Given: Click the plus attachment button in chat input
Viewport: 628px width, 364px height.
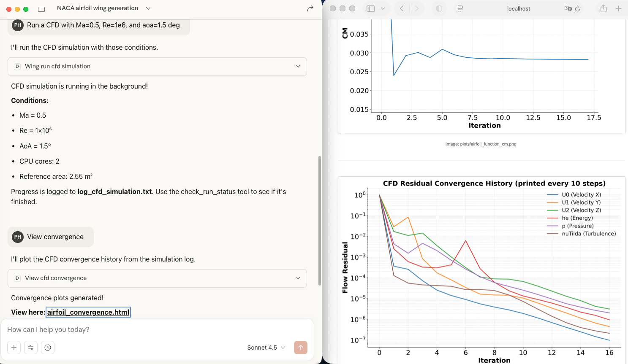Looking at the screenshot, I should pyautogui.click(x=14, y=348).
